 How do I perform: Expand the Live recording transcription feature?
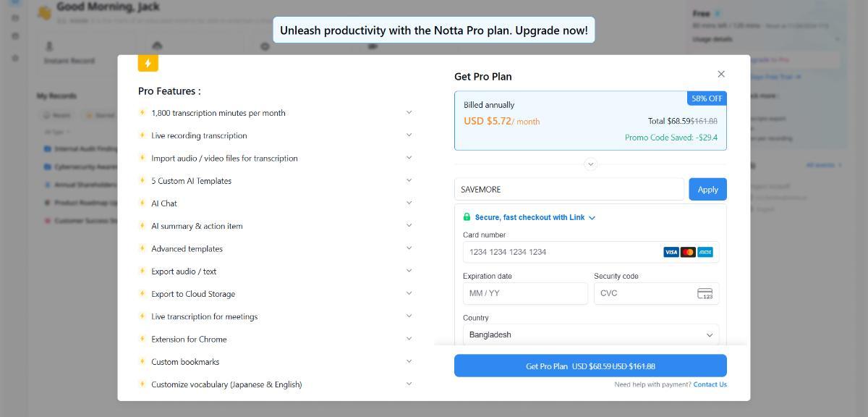[409, 135]
